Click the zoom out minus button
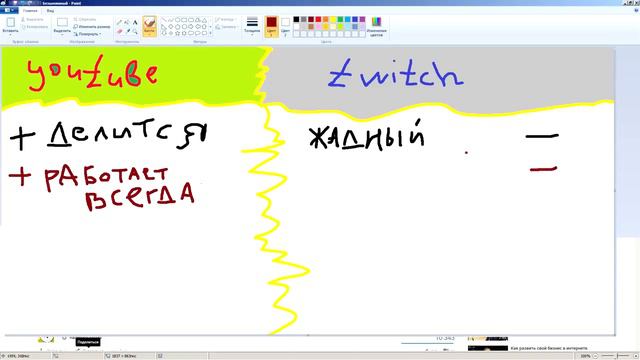Screen dimensions: 640x360 pos(596,356)
